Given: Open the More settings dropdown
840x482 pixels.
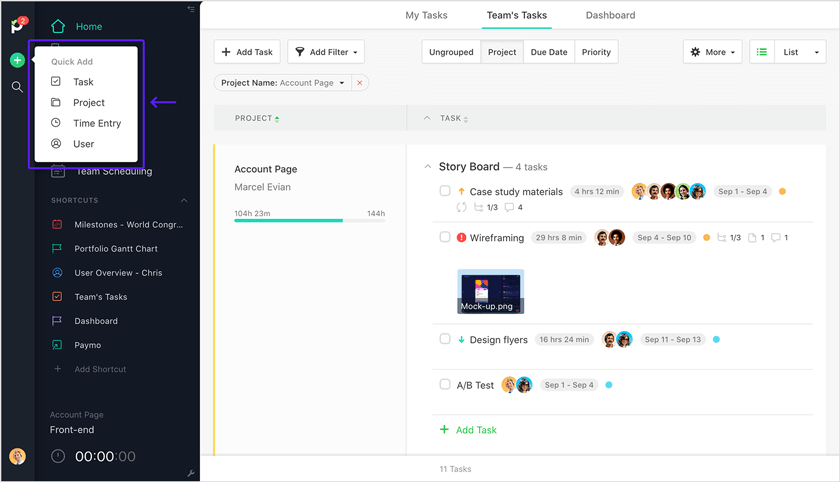Looking at the screenshot, I should [x=712, y=52].
